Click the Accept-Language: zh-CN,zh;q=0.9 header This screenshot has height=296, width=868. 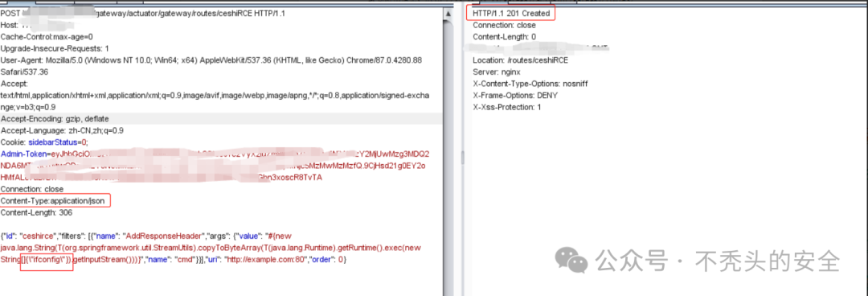(62, 131)
